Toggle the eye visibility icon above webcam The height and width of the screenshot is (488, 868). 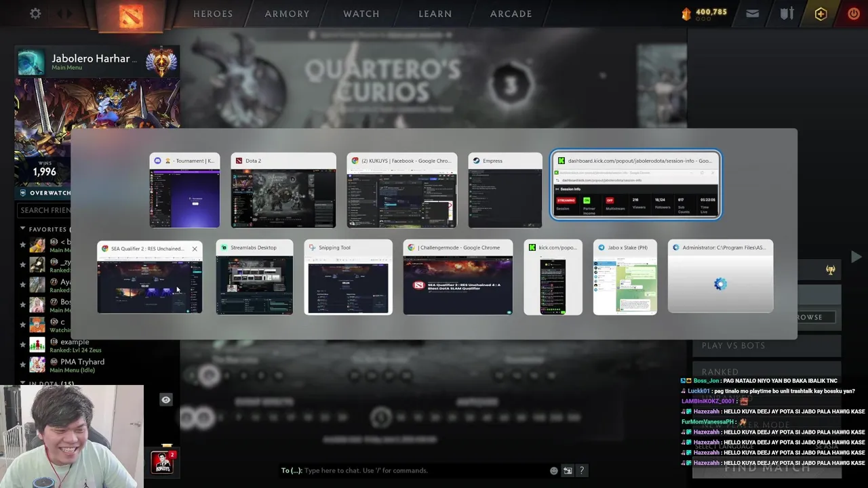165,400
